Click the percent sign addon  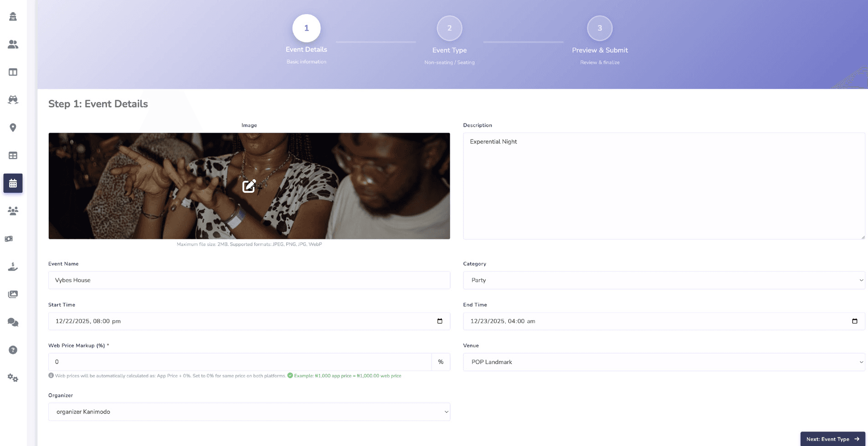441,362
